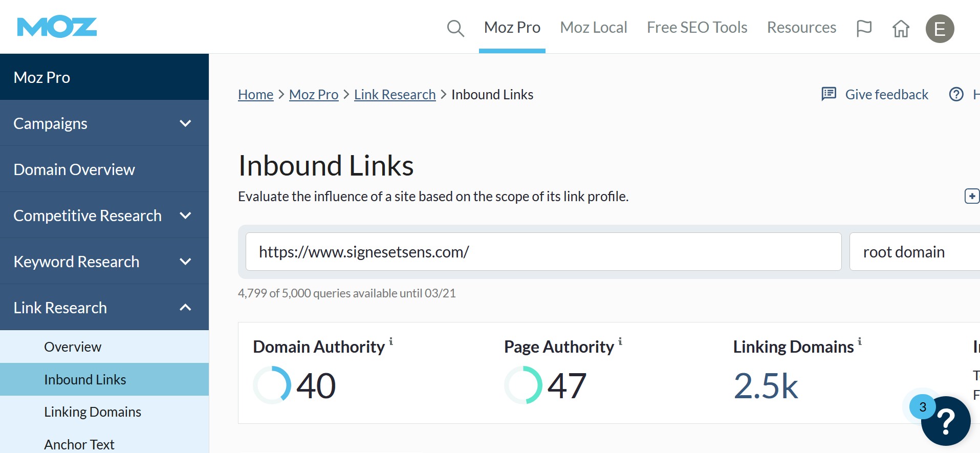Open Domain Authority info tooltip icon
980x453 pixels.
point(391,341)
